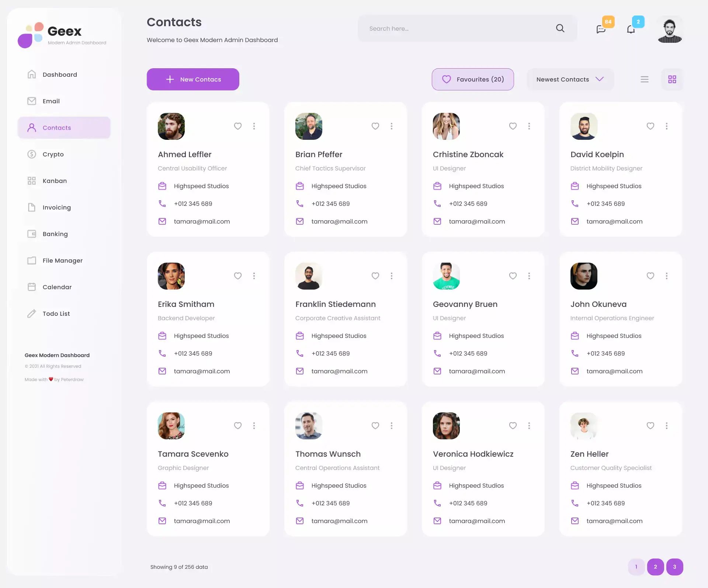
Task: Open notifications bell icon
Action: click(x=631, y=29)
